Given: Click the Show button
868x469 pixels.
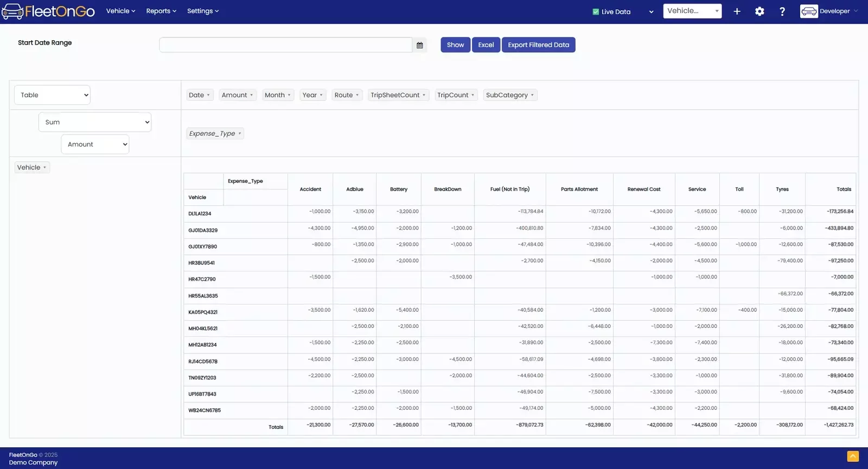Looking at the screenshot, I should pyautogui.click(x=455, y=45).
